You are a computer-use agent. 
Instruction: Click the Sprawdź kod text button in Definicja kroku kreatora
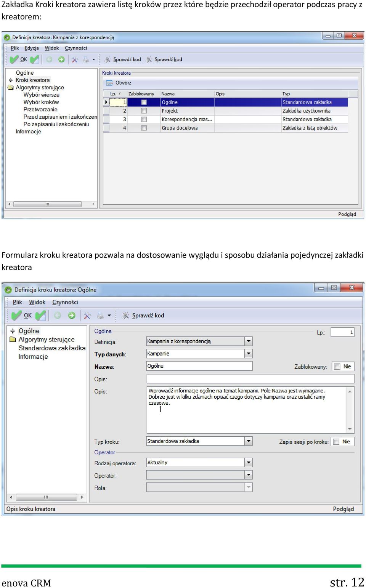(148, 316)
